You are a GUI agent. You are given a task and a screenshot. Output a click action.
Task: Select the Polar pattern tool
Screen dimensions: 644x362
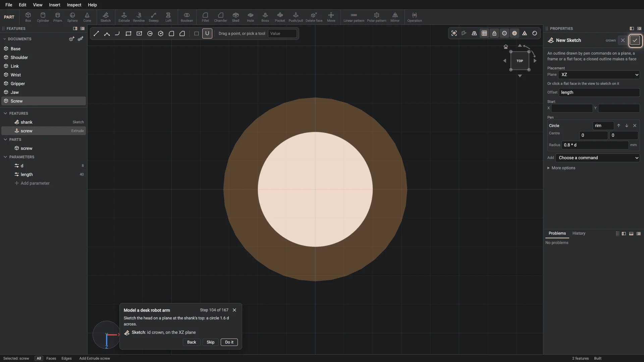click(376, 17)
